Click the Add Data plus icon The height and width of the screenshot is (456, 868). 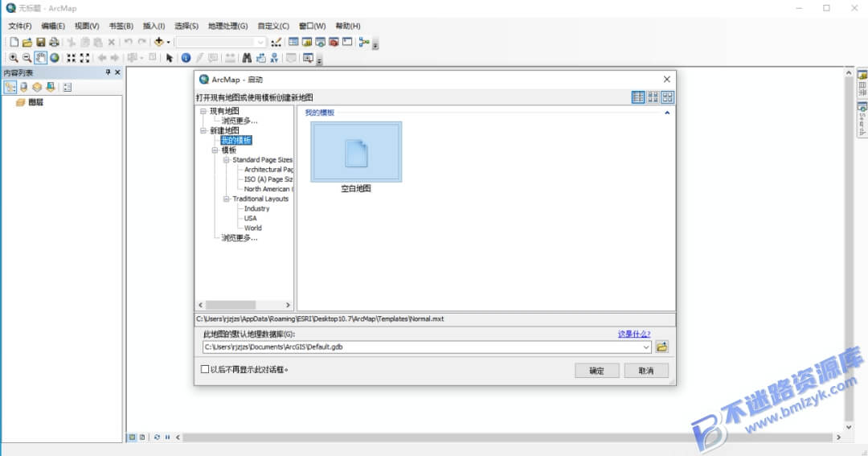pos(159,42)
